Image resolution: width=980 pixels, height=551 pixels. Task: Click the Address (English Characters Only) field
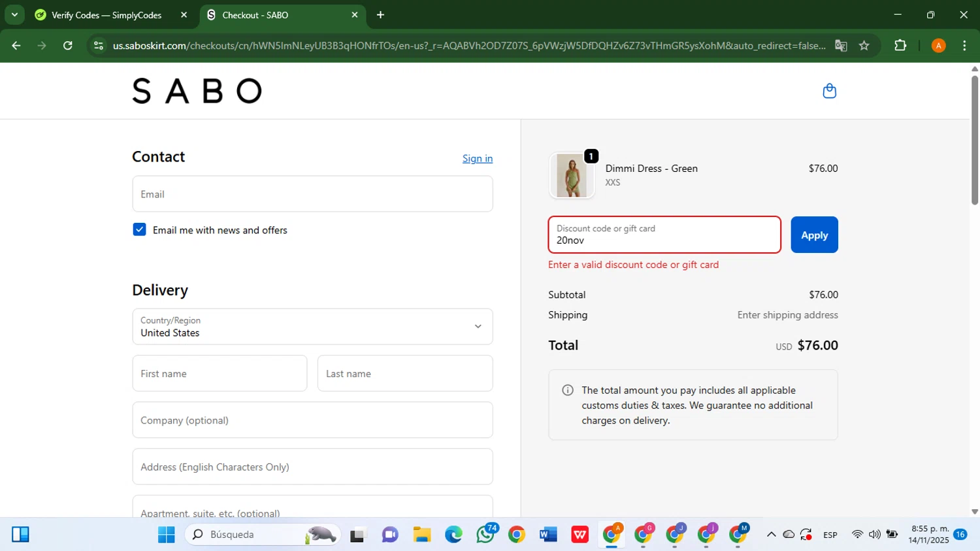[312, 467]
